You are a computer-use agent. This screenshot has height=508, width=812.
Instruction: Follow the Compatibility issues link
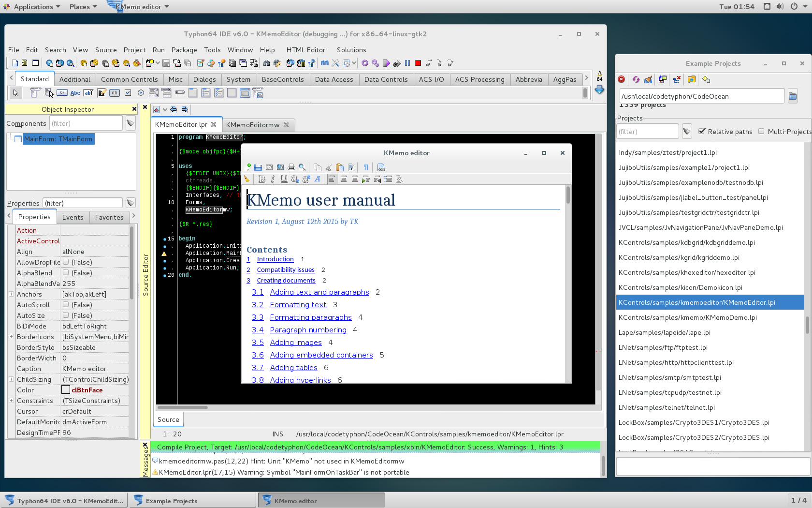coord(286,270)
